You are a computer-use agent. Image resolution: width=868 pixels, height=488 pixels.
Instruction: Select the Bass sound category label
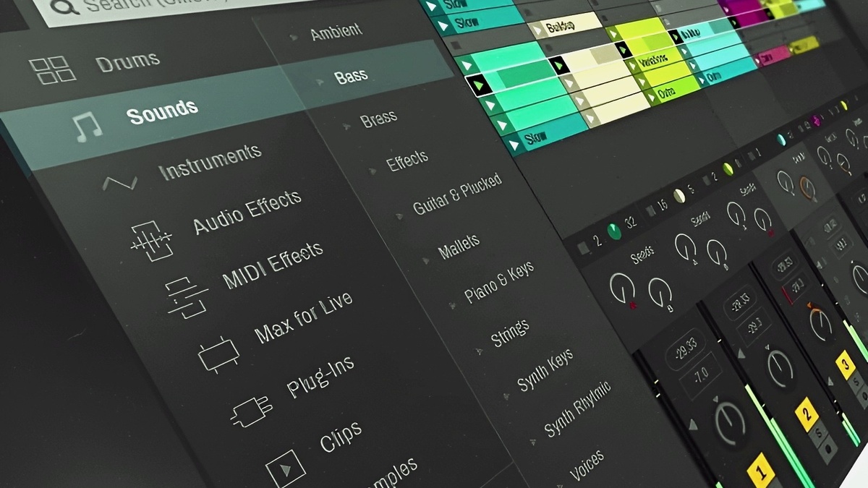coord(351,75)
